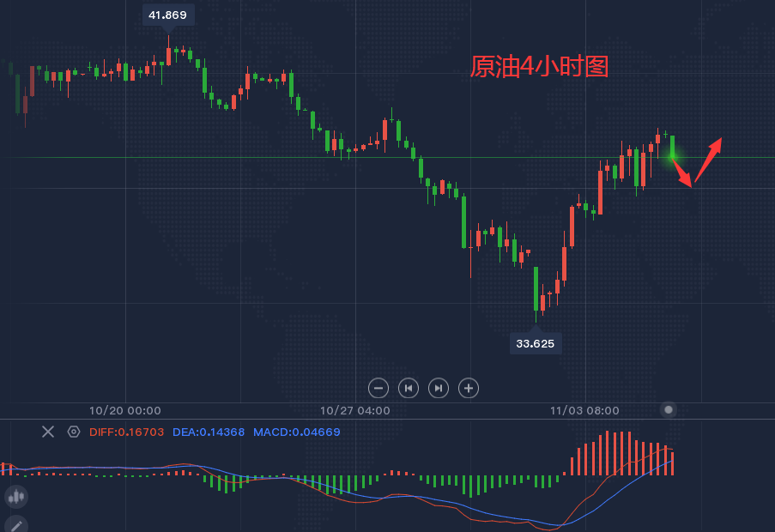
Task: Close the MACD indicator panel
Action: click(48, 432)
